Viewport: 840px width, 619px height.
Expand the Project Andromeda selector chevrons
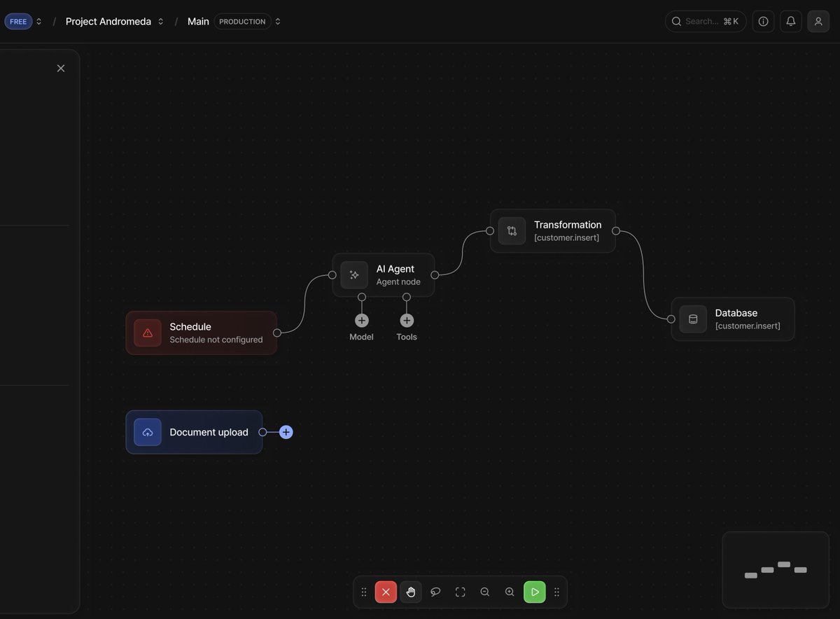coord(160,22)
